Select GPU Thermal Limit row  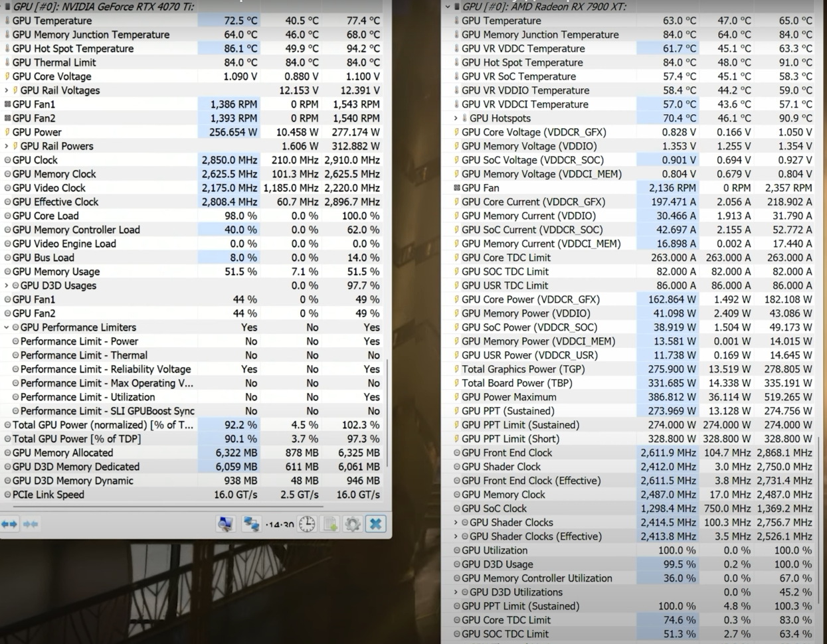coord(193,62)
